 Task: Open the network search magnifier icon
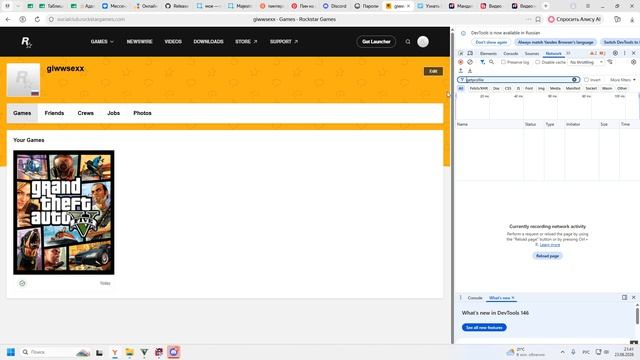pos(492,62)
